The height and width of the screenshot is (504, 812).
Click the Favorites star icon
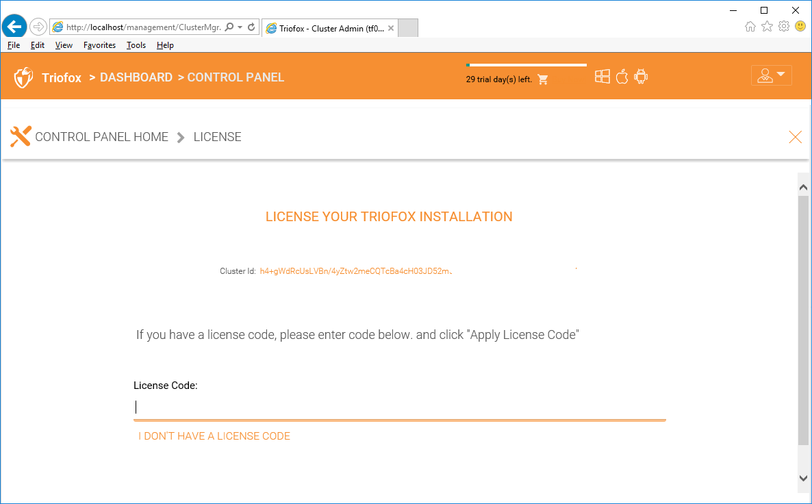(x=767, y=27)
